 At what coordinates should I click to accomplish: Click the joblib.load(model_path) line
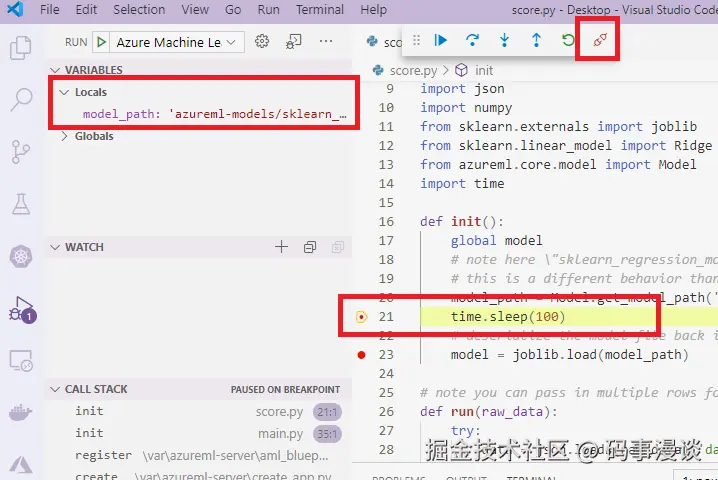(x=569, y=355)
